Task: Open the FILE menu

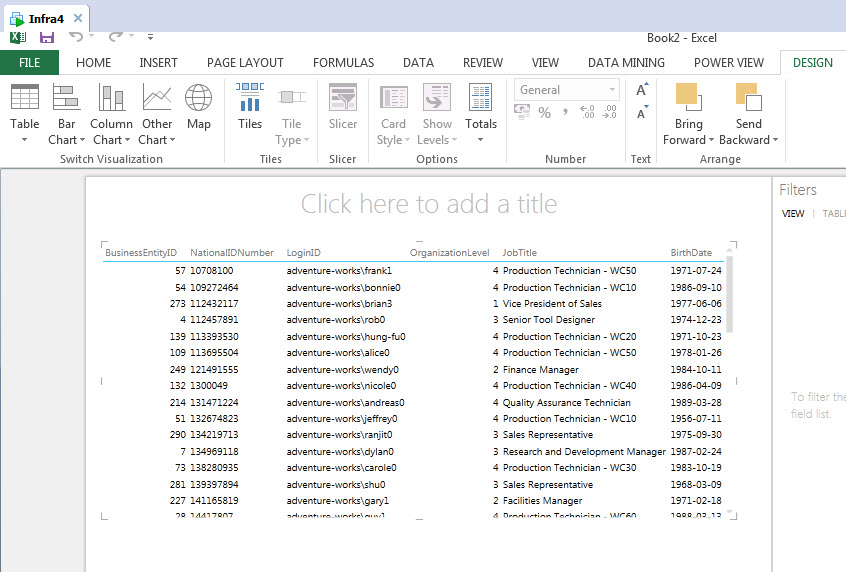Action: (x=29, y=62)
